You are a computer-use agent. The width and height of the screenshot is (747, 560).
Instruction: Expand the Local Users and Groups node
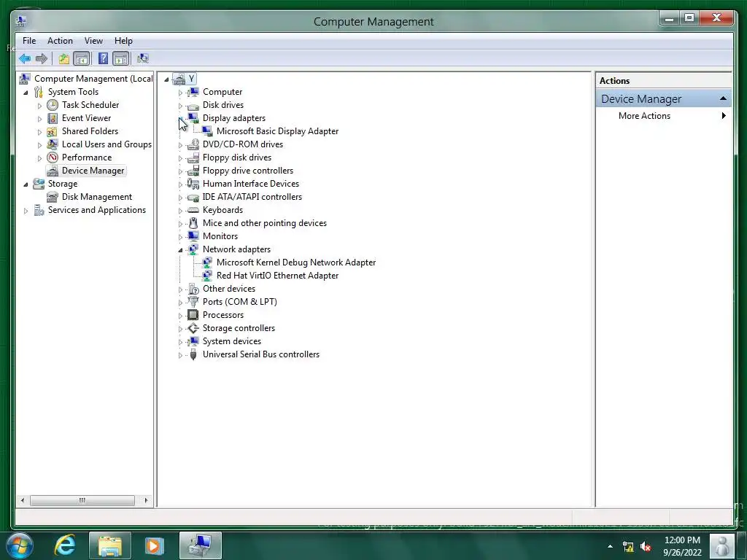39,145
